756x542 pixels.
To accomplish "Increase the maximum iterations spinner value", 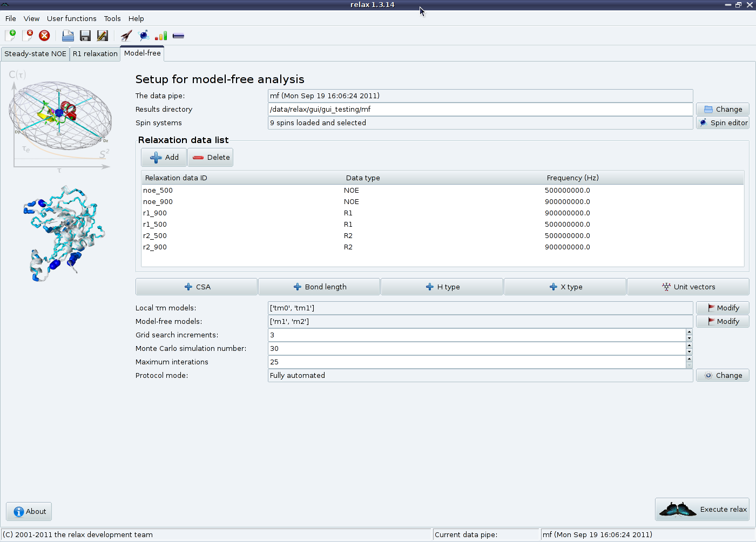I will [x=689, y=359].
